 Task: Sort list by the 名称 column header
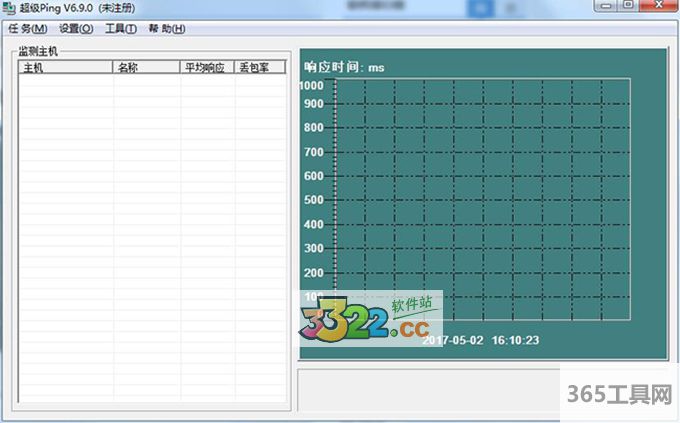pyautogui.click(x=146, y=68)
